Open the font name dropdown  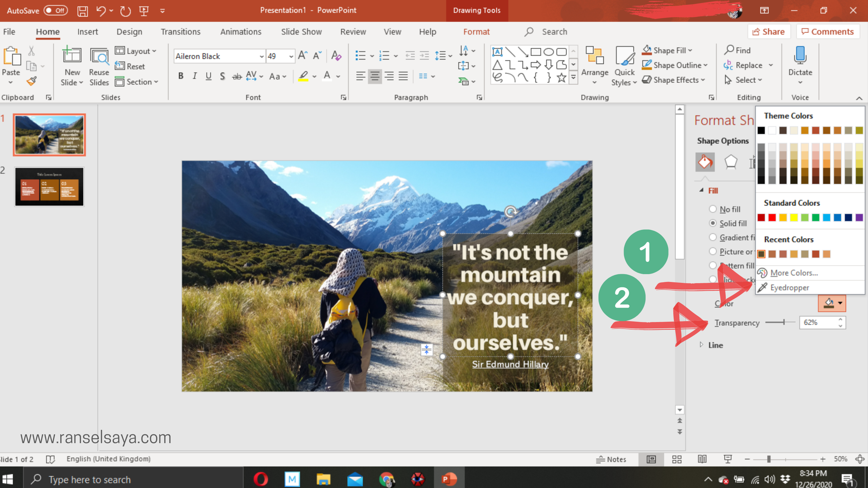(262, 56)
